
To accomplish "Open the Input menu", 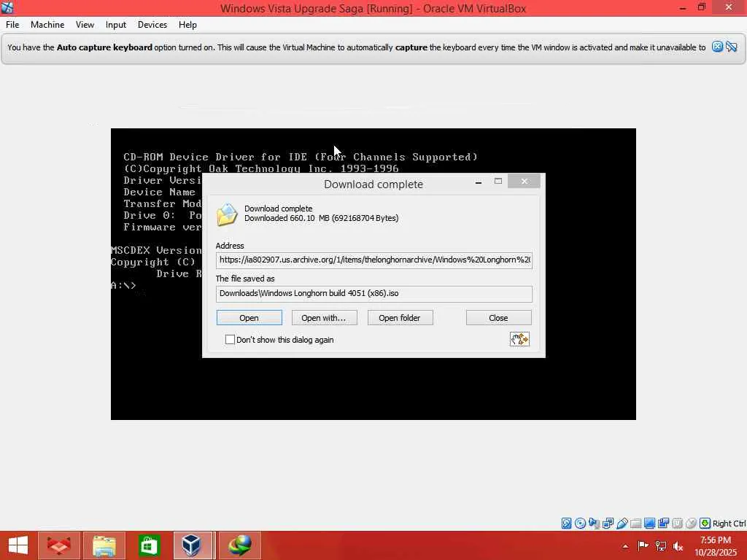I will tap(116, 25).
